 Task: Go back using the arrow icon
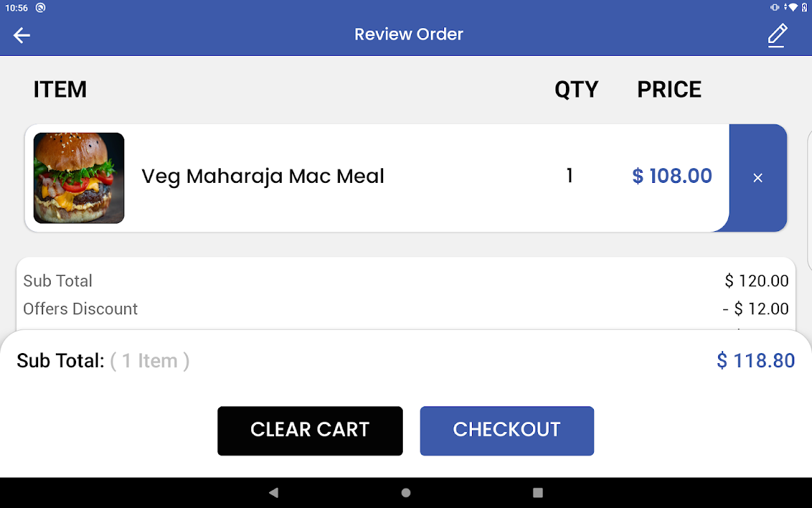tap(22, 35)
